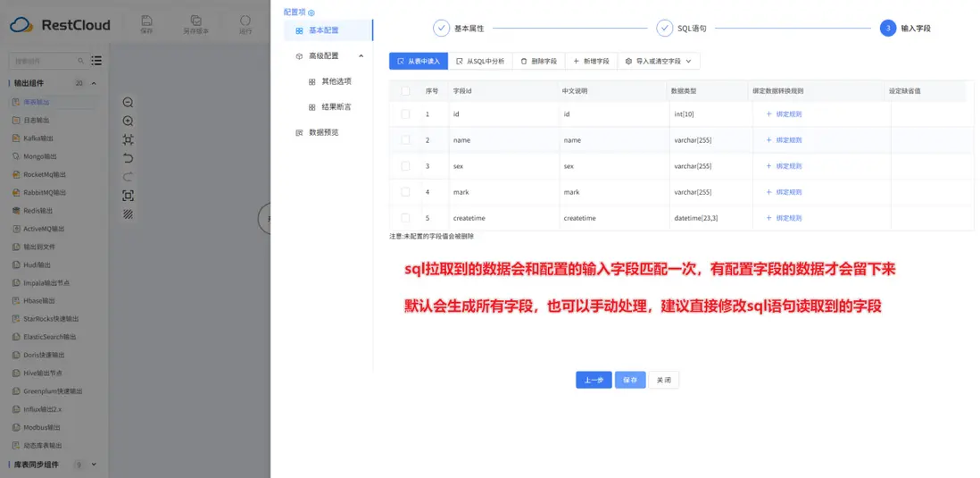
Task: Check the row for field id
Action: pyautogui.click(x=405, y=113)
